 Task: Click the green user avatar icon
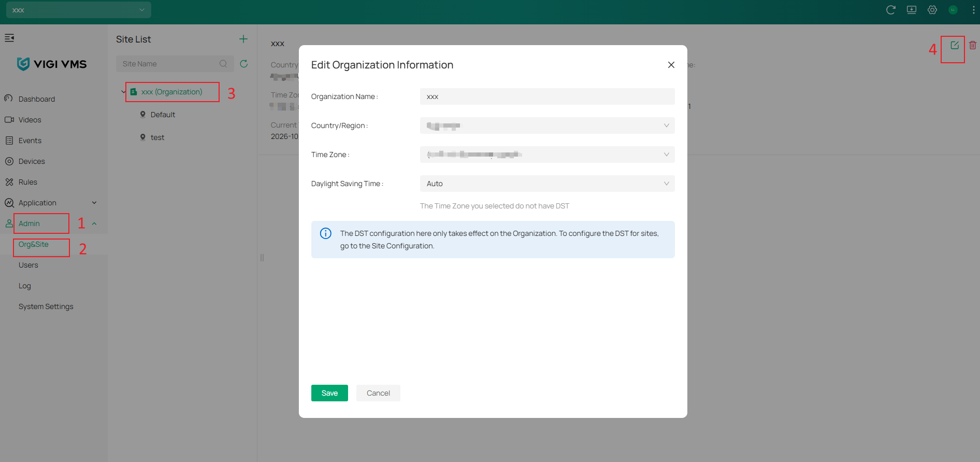tap(953, 10)
